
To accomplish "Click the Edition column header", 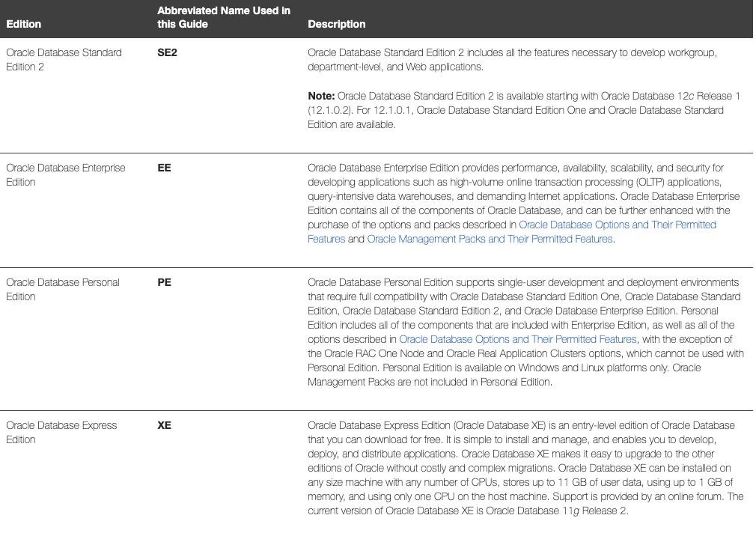I will click(24, 24).
